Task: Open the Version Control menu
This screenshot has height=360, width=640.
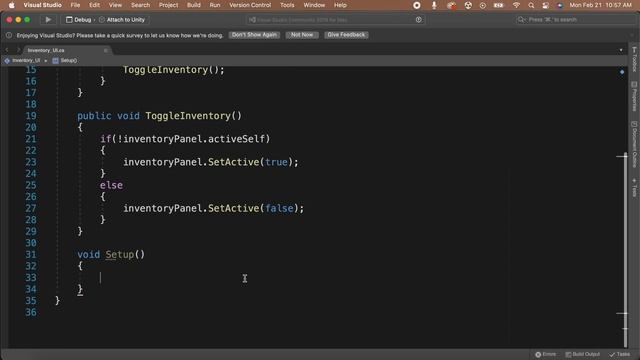Action: click(x=250, y=5)
